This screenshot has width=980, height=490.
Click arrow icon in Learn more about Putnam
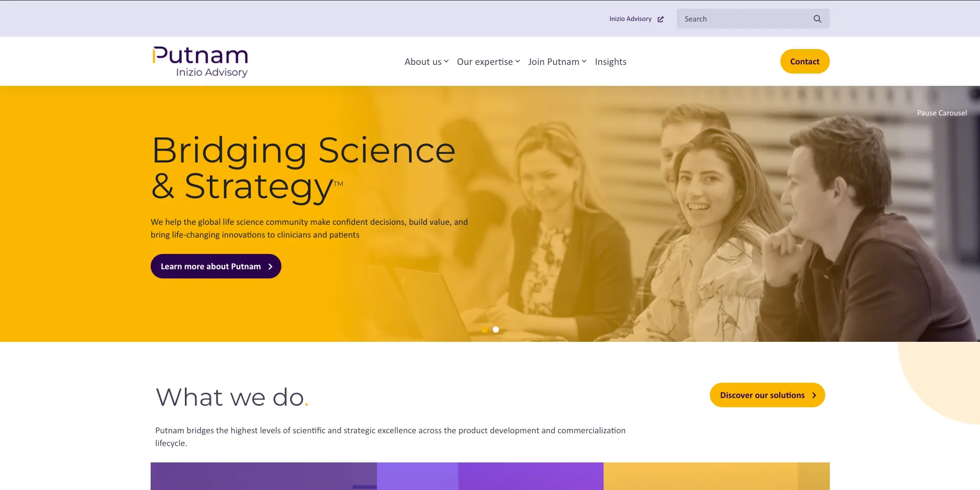click(270, 267)
